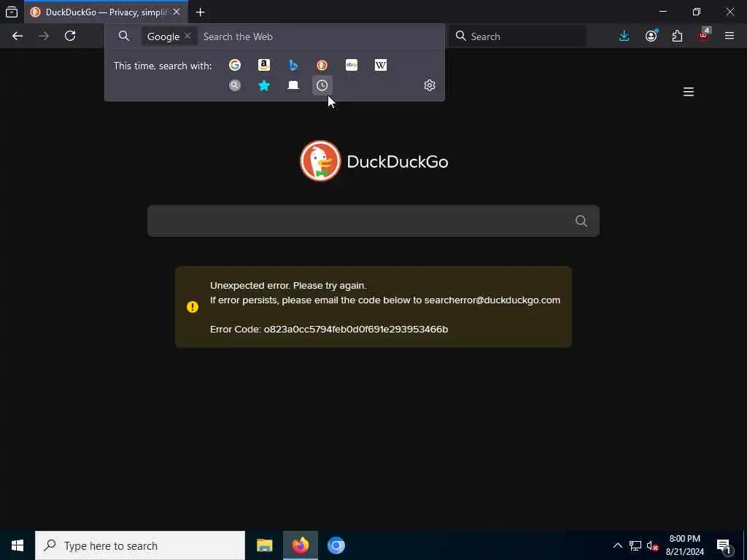Open DuckDuckGo page hamburger menu
The image size is (747, 560).
tap(689, 92)
